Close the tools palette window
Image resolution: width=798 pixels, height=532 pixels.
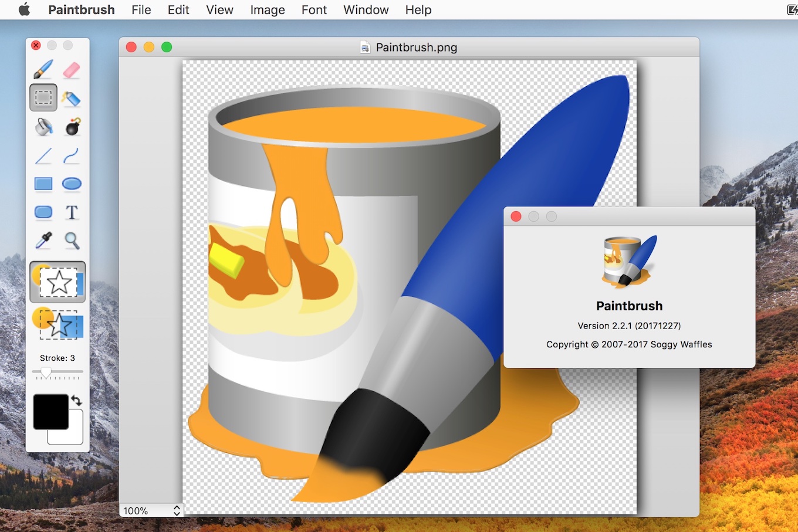tap(36, 45)
